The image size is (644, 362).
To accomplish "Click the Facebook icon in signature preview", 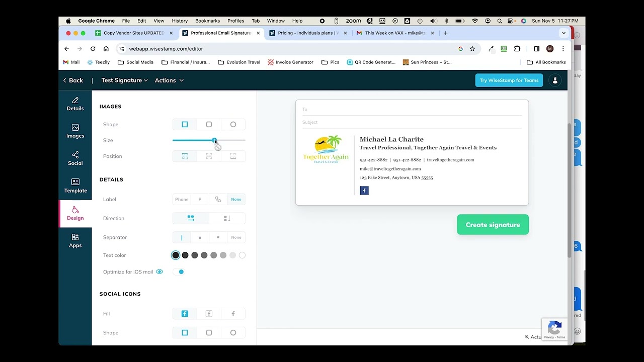I will pos(364,191).
